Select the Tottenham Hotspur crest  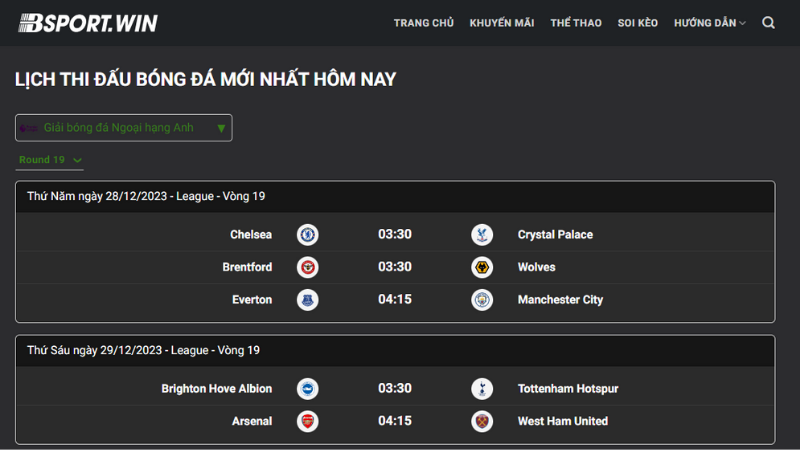pyautogui.click(x=482, y=389)
